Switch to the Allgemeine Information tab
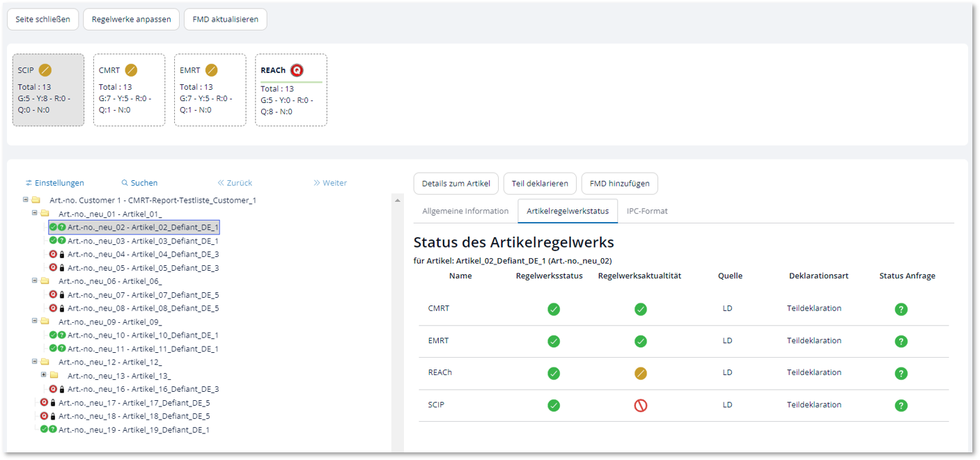Image resolution: width=980 pixels, height=460 pixels. [x=465, y=211]
